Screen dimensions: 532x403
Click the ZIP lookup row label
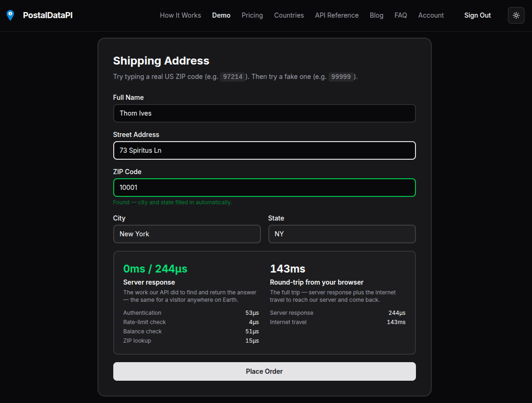point(137,341)
